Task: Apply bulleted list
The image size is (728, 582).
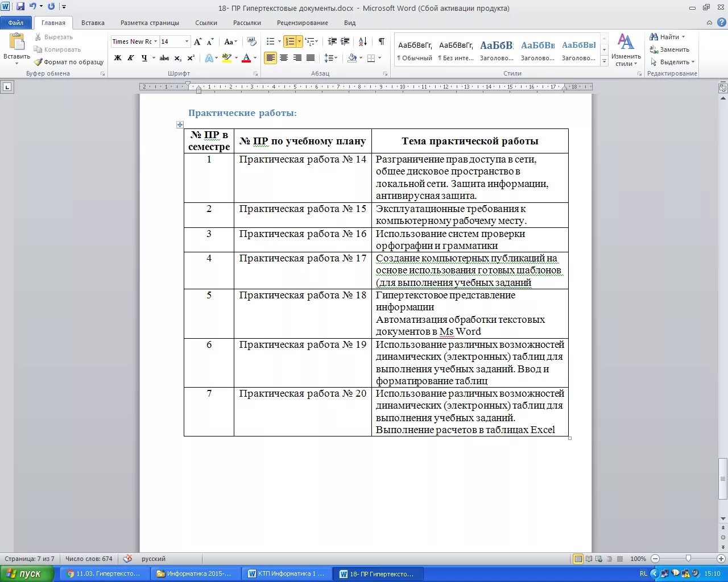Action: [x=271, y=41]
